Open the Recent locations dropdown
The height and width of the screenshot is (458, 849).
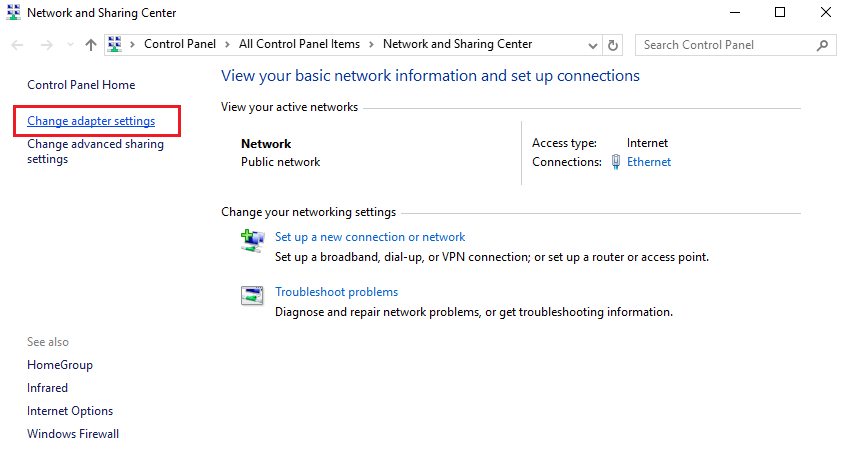[69, 45]
